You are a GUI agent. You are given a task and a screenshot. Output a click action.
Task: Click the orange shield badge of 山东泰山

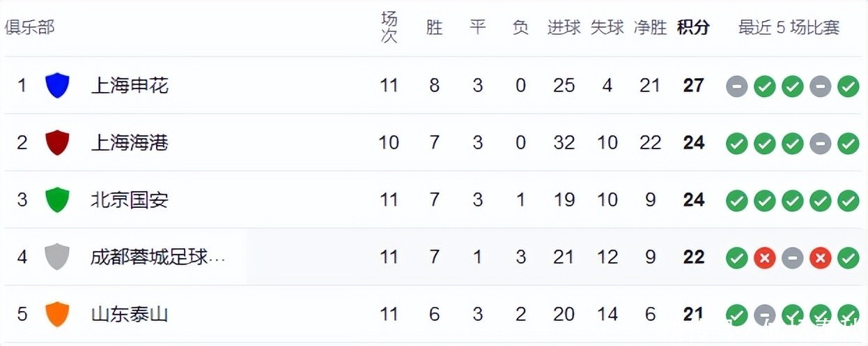[x=57, y=315]
